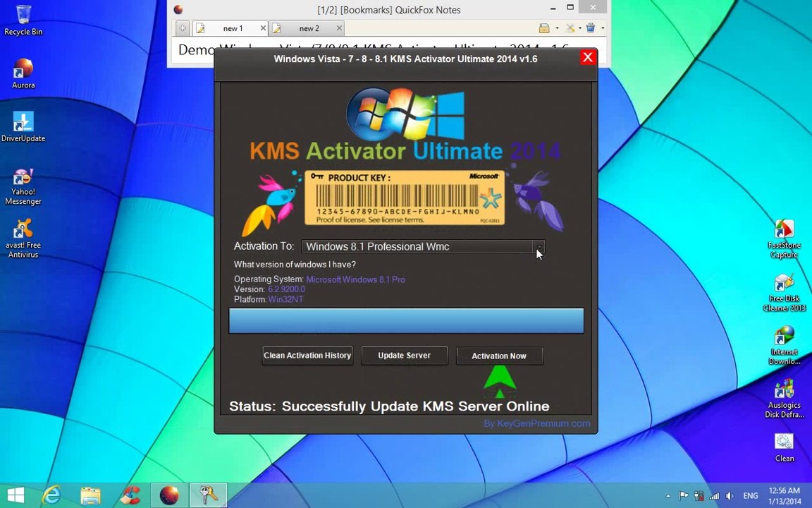Click the version value 6.2.9200.0
812x508 pixels.
pos(286,289)
